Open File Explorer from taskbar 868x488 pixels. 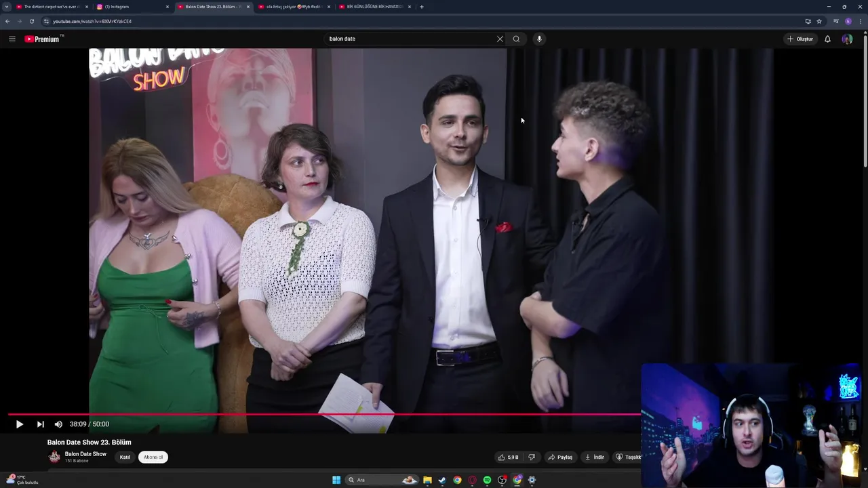[x=427, y=480]
